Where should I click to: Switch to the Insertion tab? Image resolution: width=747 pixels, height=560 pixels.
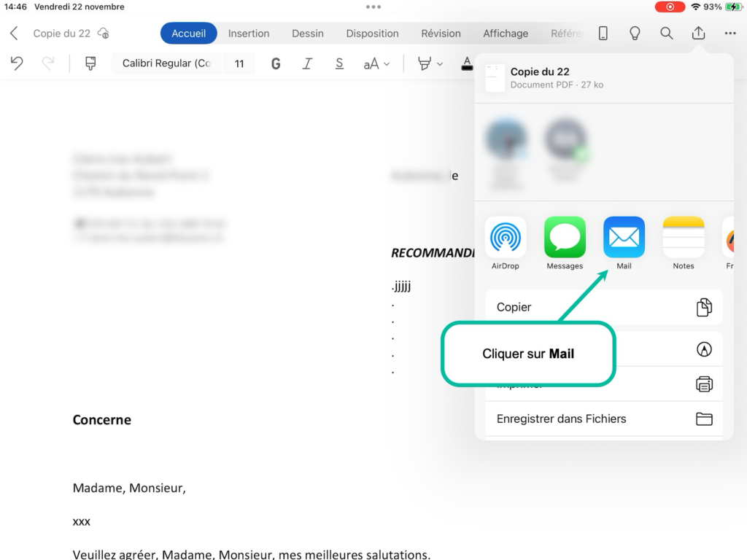click(x=249, y=34)
